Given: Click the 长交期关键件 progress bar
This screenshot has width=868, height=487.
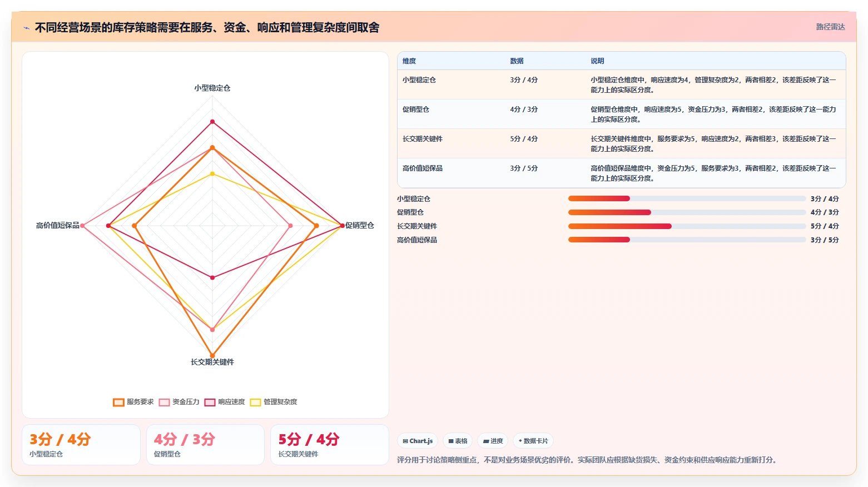Looking at the screenshot, I should [687, 226].
